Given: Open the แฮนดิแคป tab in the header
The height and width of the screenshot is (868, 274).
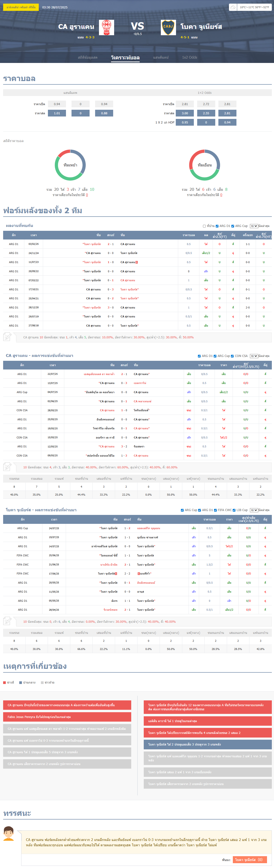Looking at the screenshot, I should click(161, 57).
